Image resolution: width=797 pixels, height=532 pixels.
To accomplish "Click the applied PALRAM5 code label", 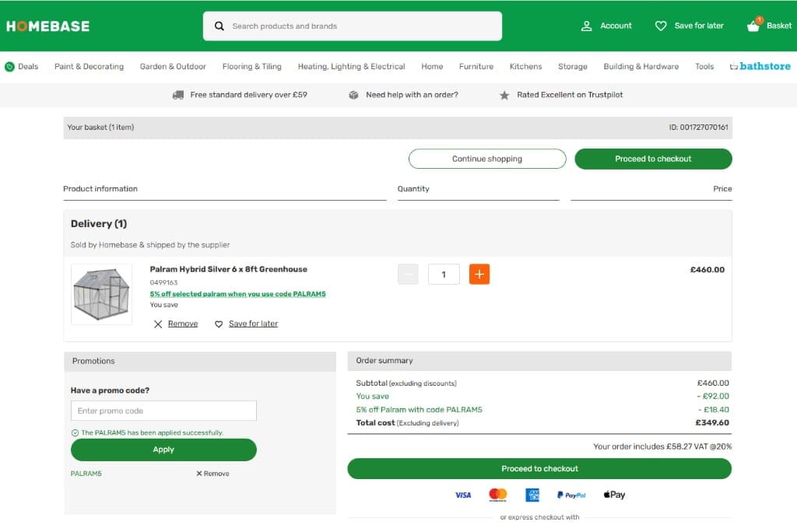I will [x=86, y=474].
